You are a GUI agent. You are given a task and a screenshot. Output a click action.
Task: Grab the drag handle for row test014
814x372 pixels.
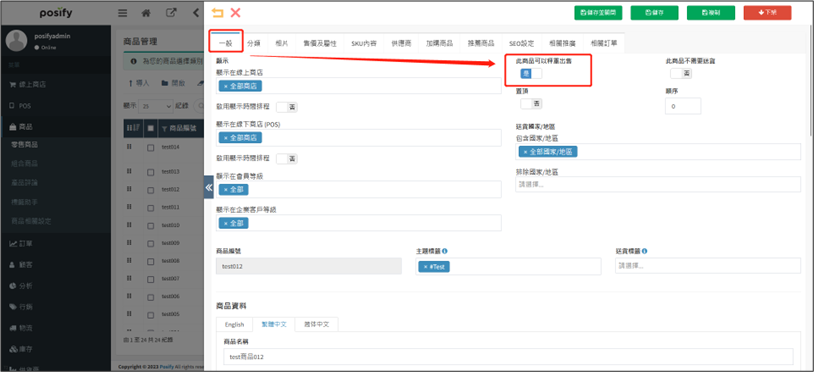[129, 147]
